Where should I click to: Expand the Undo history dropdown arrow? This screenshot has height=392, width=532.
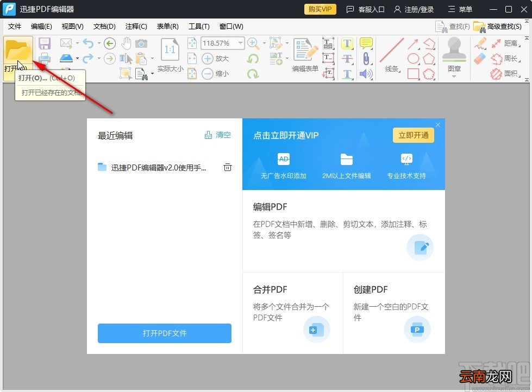[x=99, y=43]
